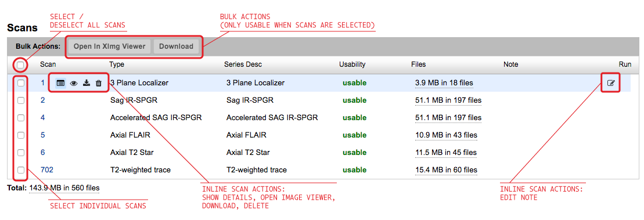The height and width of the screenshot is (220, 644).
Task: Click the Series Desc column header
Action: [243, 64]
